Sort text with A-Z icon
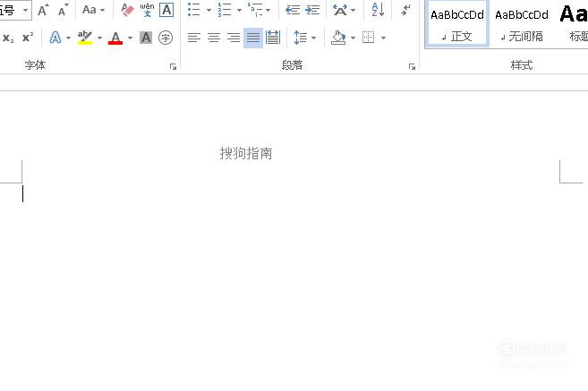Viewport: 588px width, 391px height. click(x=378, y=10)
